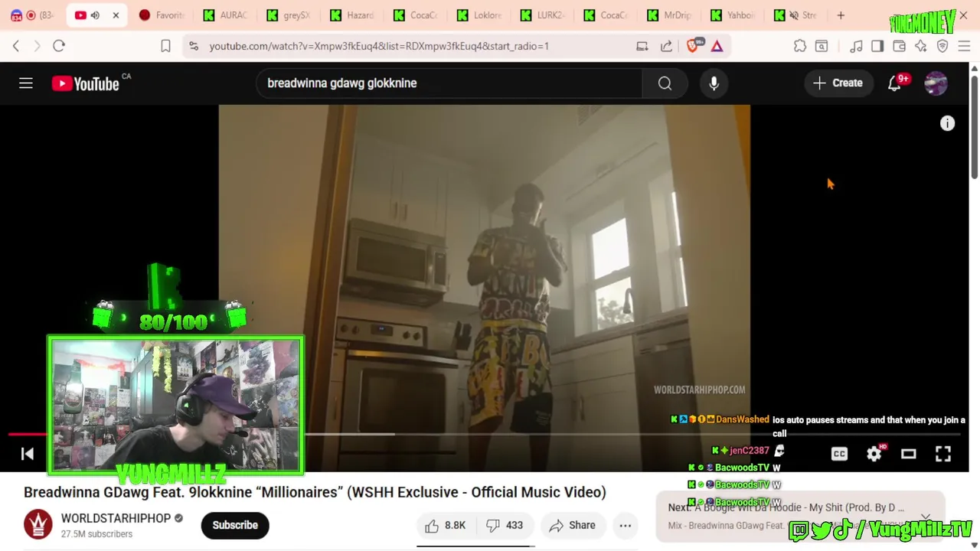Switch to the Loklore tab

coord(480,15)
